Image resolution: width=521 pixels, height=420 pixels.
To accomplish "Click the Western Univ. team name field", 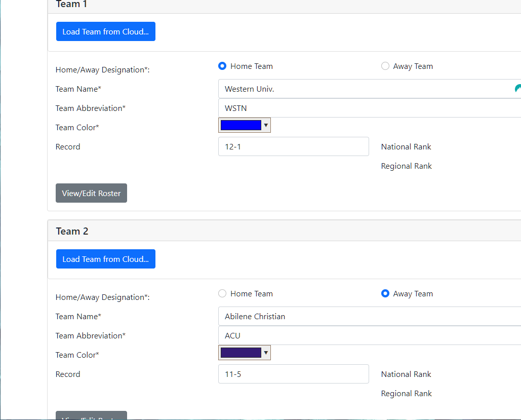I will tap(365, 89).
